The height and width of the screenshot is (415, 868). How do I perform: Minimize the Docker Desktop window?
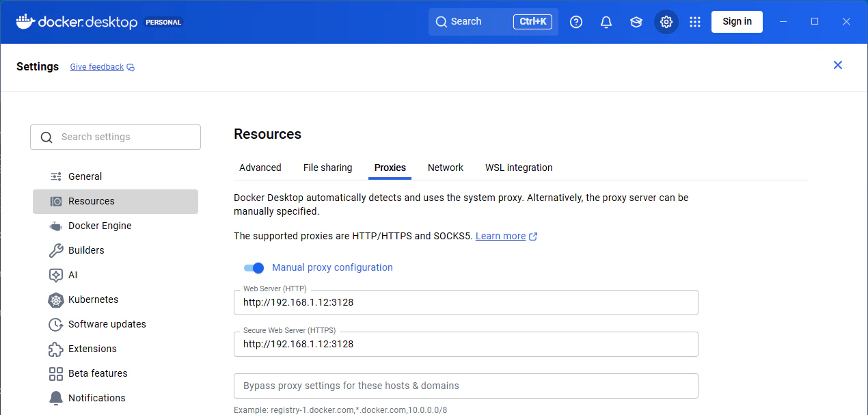pos(783,22)
